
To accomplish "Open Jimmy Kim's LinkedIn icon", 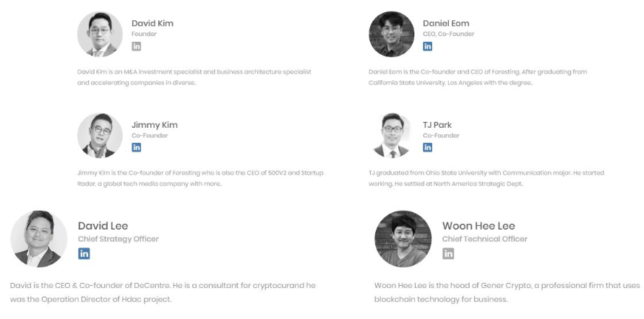I will click(136, 147).
